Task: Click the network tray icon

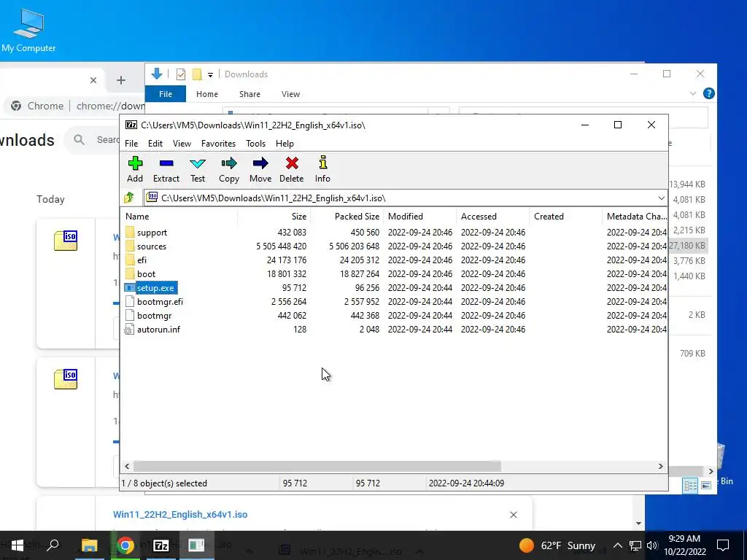Action: click(x=635, y=545)
